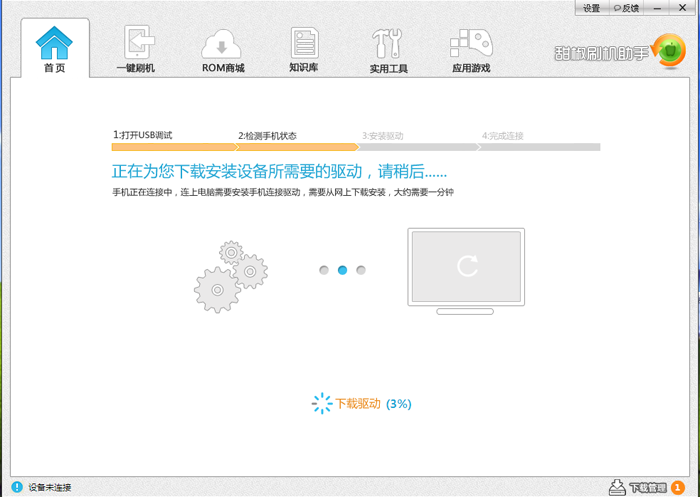Switch to 应用游戏 tab
The height and width of the screenshot is (497, 700).
click(x=471, y=50)
